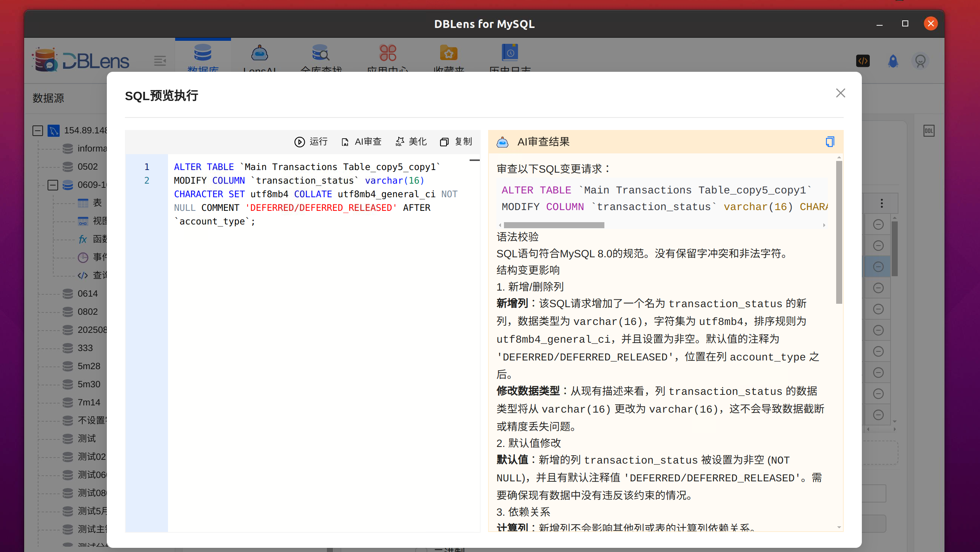The width and height of the screenshot is (980, 552).
Task: Select the 5m28 database in tree
Action: pyautogui.click(x=89, y=366)
